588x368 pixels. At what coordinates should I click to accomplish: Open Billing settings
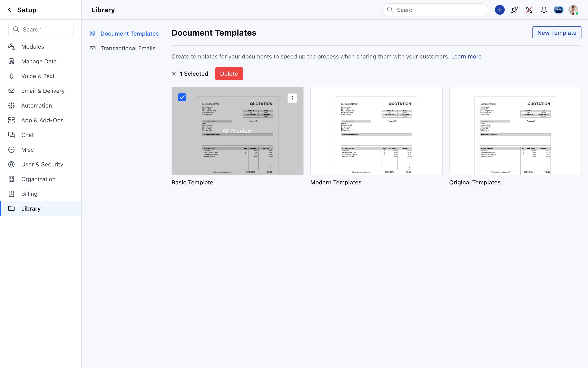tap(41, 194)
